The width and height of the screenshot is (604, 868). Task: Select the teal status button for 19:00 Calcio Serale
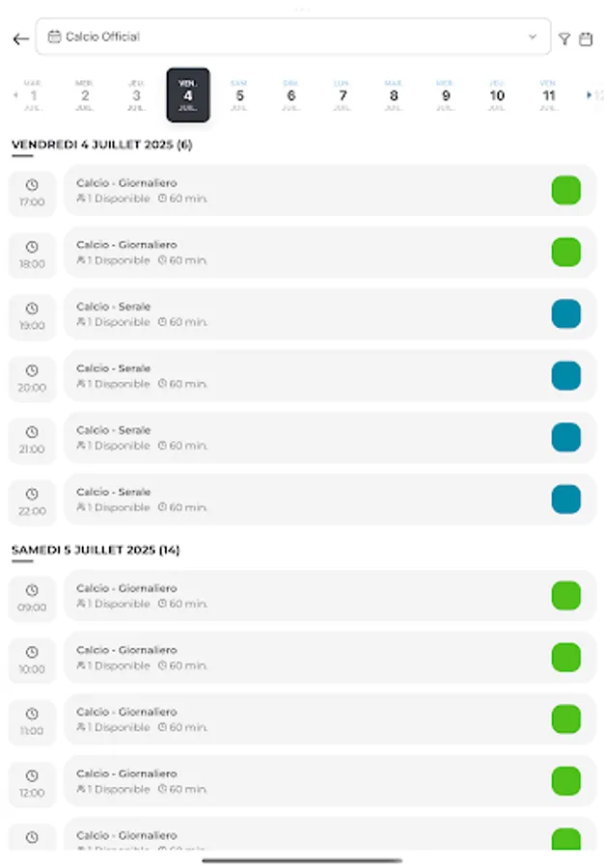pyautogui.click(x=566, y=313)
